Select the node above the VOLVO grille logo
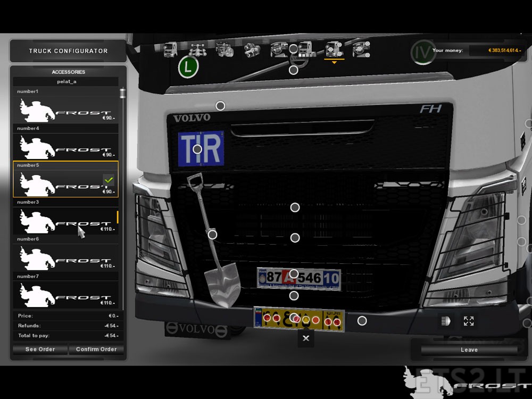The image size is (532, 399). [220, 106]
